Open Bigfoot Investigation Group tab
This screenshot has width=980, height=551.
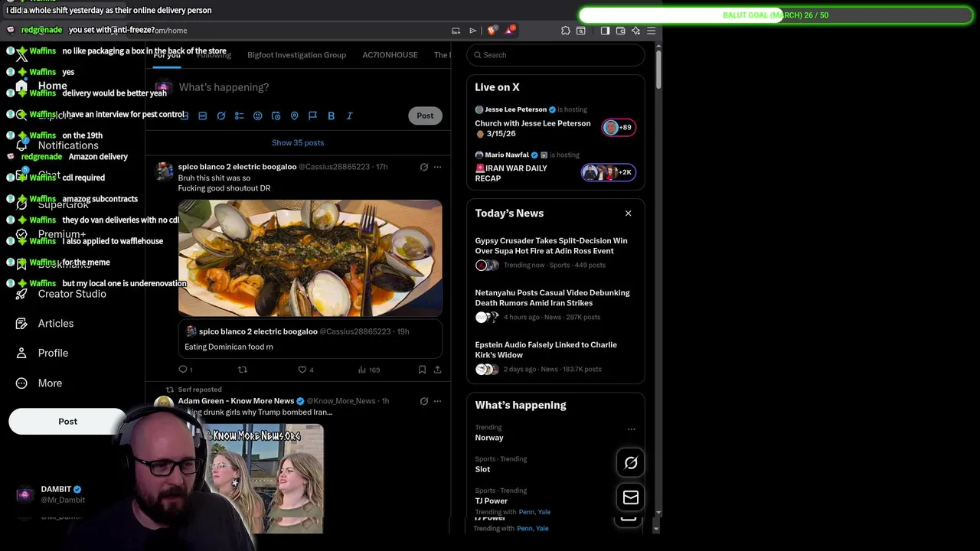(x=296, y=55)
